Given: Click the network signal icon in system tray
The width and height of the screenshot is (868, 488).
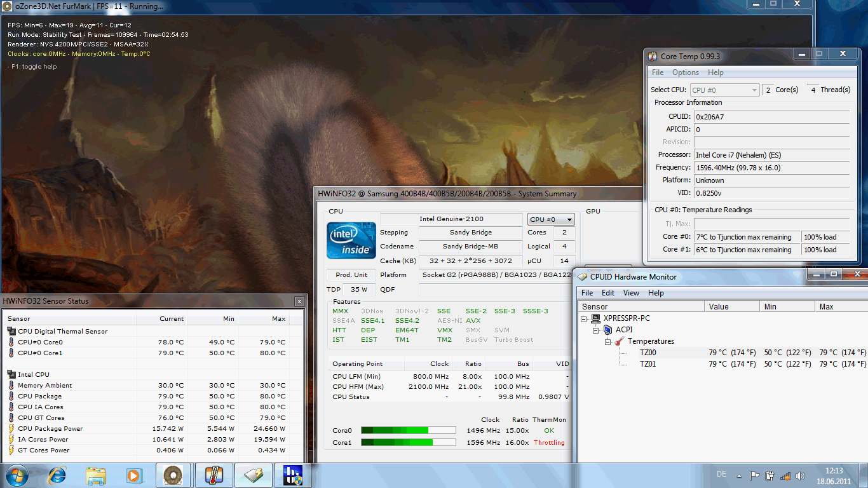Looking at the screenshot, I should [785, 475].
